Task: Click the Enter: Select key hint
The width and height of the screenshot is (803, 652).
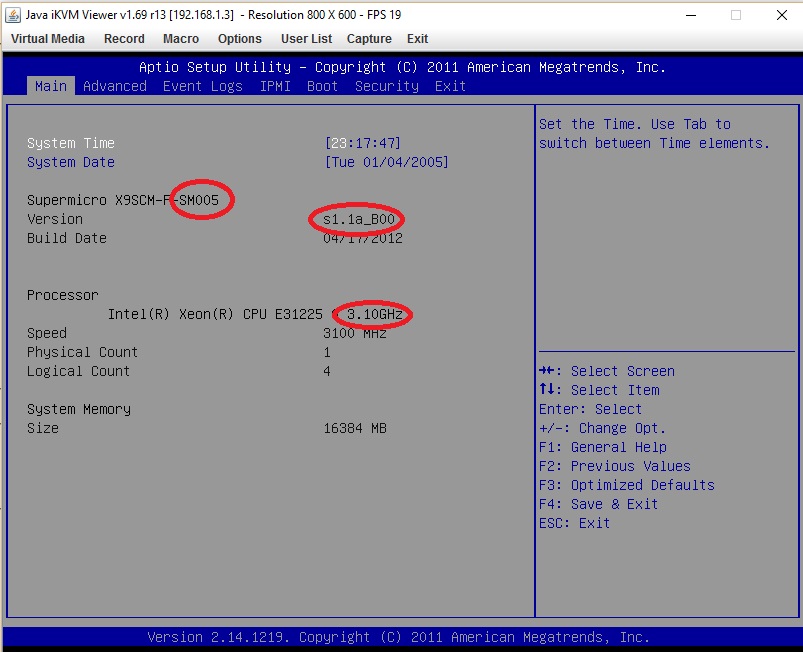Action: pos(590,409)
